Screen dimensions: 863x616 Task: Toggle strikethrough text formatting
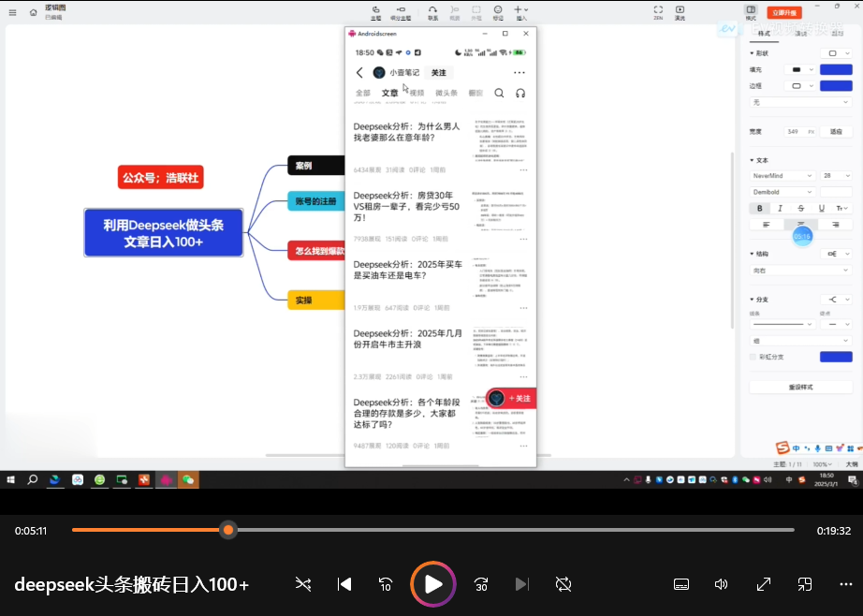click(801, 208)
